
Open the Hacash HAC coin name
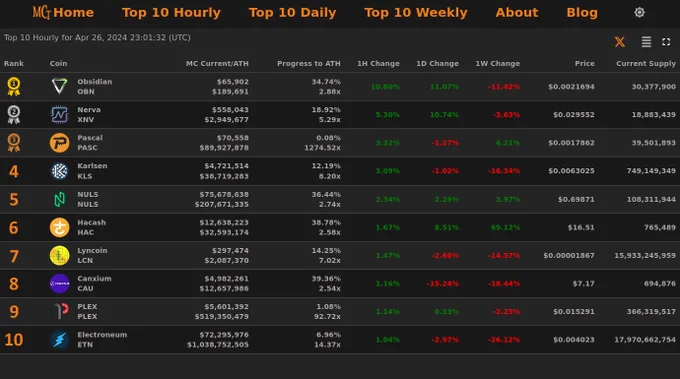[x=92, y=227]
